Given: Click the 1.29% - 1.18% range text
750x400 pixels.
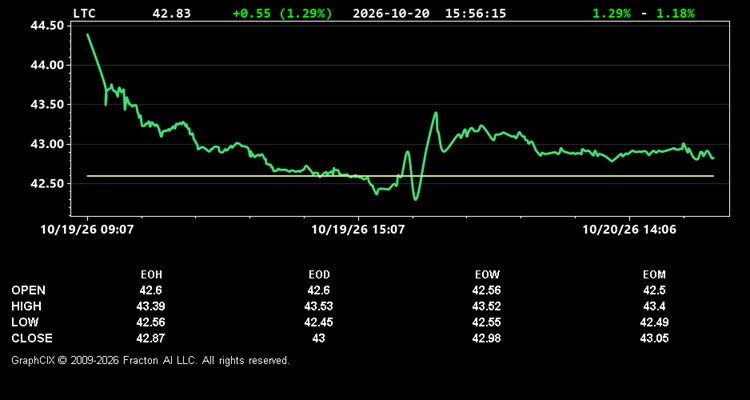Looking at the screenshot, I should 643,13.
